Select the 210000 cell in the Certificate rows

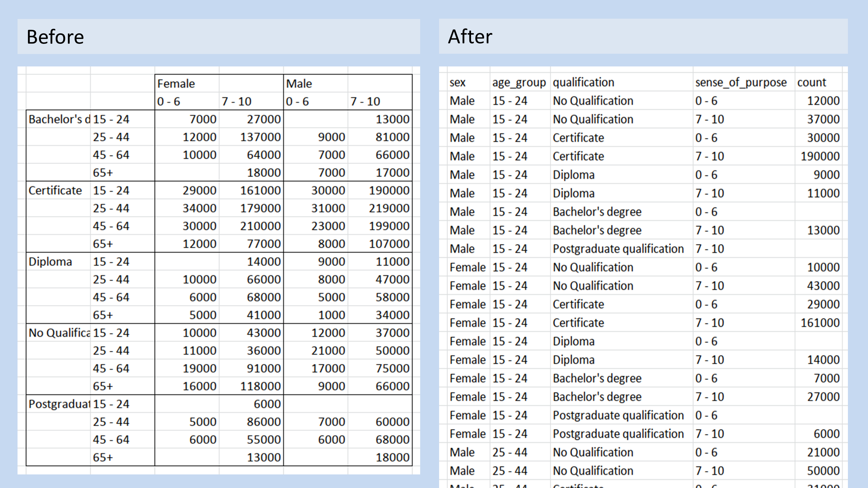(x=260, y=226)
